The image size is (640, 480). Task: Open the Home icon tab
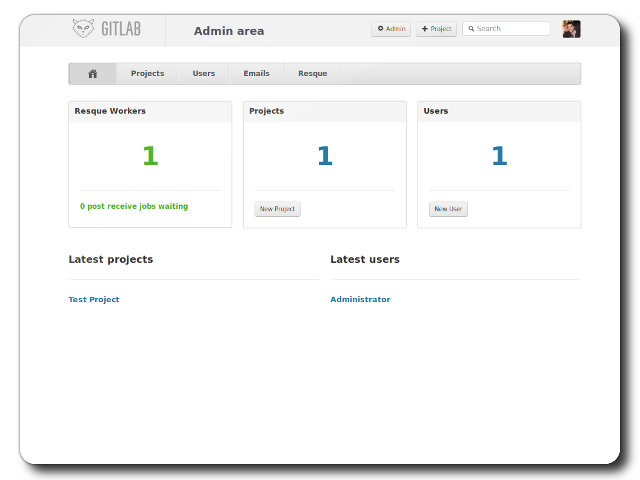93,74
